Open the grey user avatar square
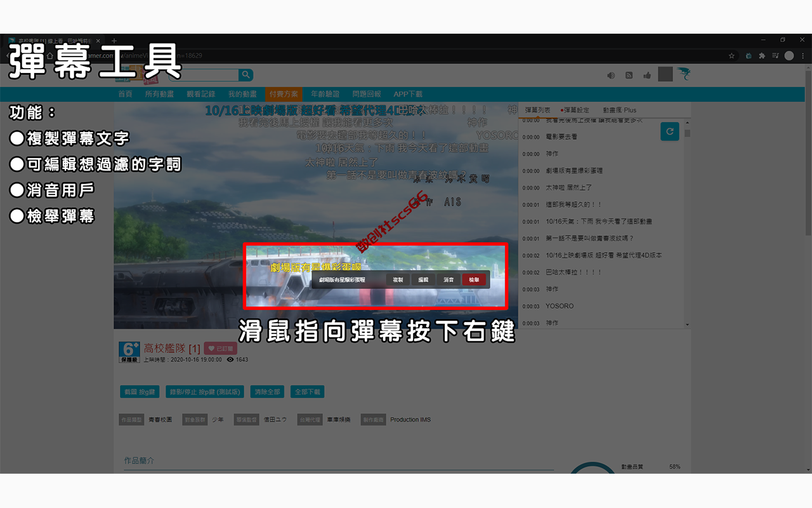Viewport: 812px width, 508px height. pos(665,74)
